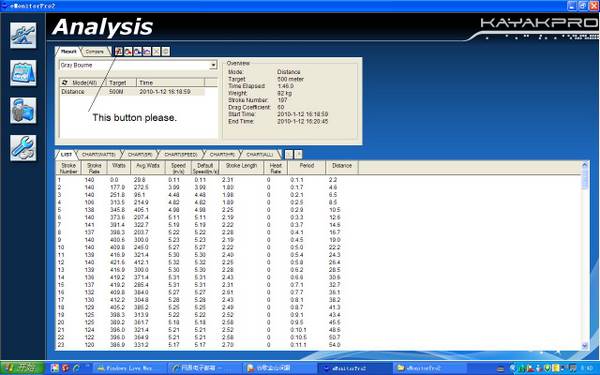Click the Stroke Length column header

point(241,168)
